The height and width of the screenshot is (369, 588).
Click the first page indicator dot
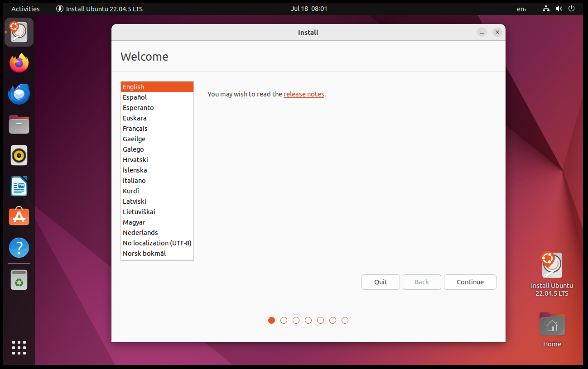tap(271, 320)
